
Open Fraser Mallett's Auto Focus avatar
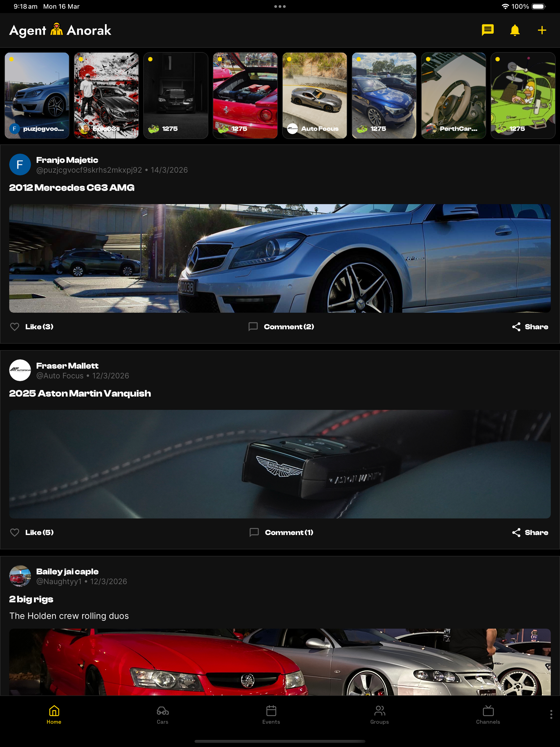pyautogui.click(x=20, y=370)
